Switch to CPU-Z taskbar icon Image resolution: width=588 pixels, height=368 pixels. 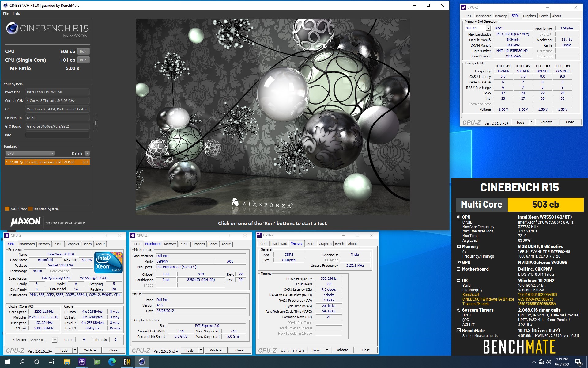click(x=82, y=362)
